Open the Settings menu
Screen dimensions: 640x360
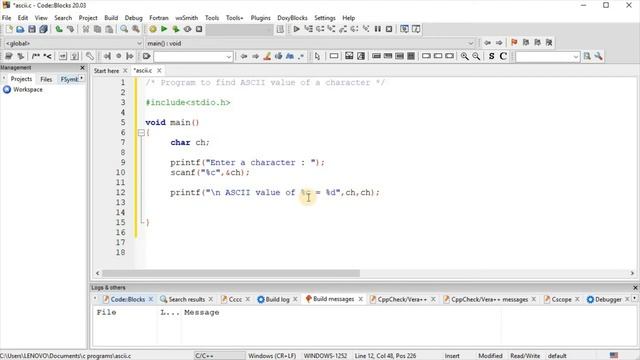(325, 18)
